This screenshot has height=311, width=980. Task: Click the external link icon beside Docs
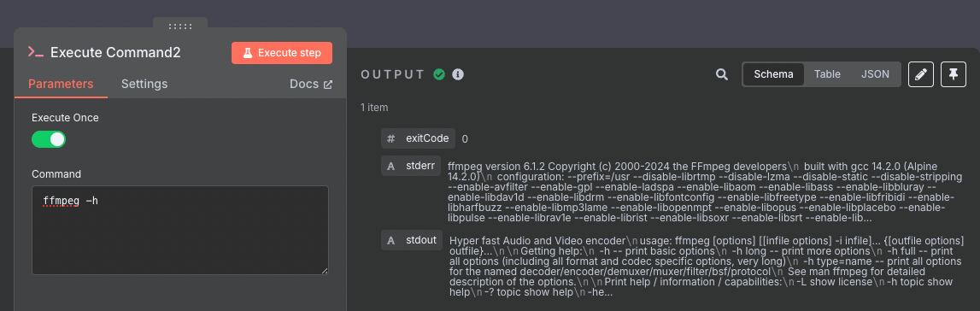pos(327,85)
